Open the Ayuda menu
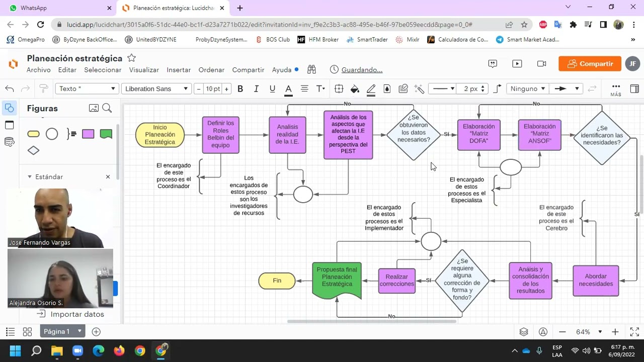The height and width of the screenshot is (362, 644). pos(282,70)
